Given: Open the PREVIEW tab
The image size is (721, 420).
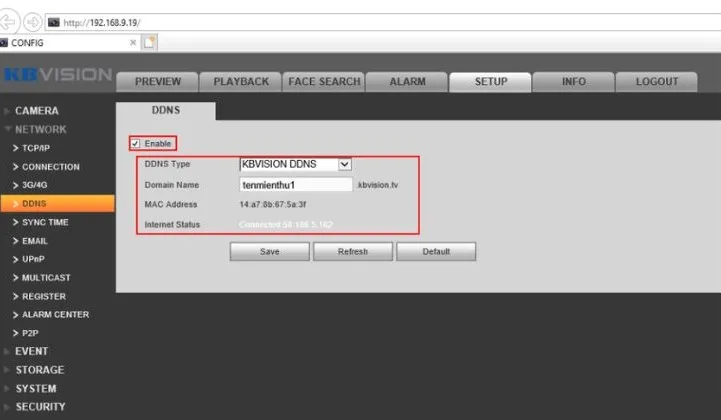Looking at the screenshot, I should [158, 81].
